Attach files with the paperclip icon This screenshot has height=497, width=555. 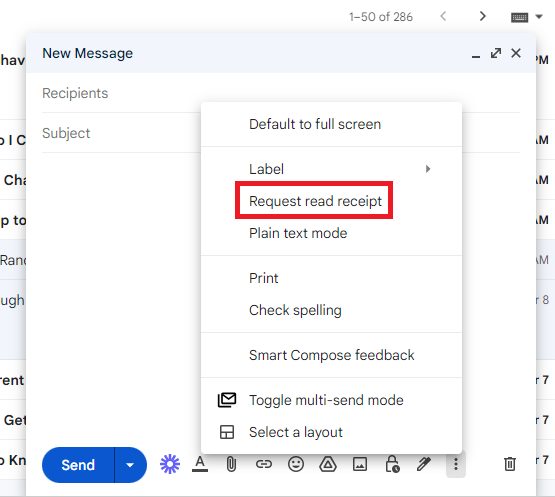[x=231, y=464]
